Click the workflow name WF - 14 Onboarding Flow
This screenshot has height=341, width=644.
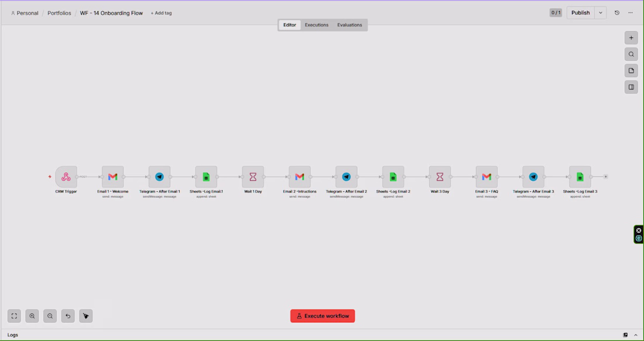(111, 13)
